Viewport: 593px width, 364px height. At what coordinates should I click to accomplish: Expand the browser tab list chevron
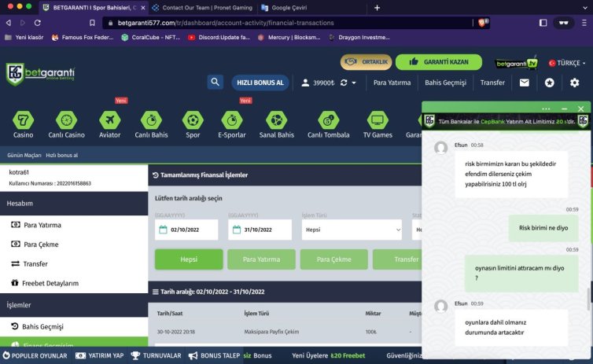pyautogui.click(x=585, y=8)
